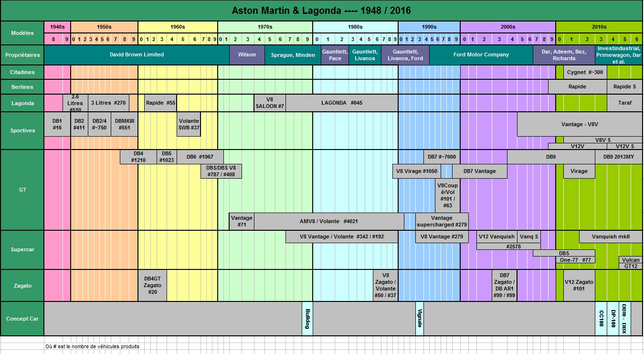Click the 'Sportives' category label
The image size is (644, 354).
coord(22,131)
